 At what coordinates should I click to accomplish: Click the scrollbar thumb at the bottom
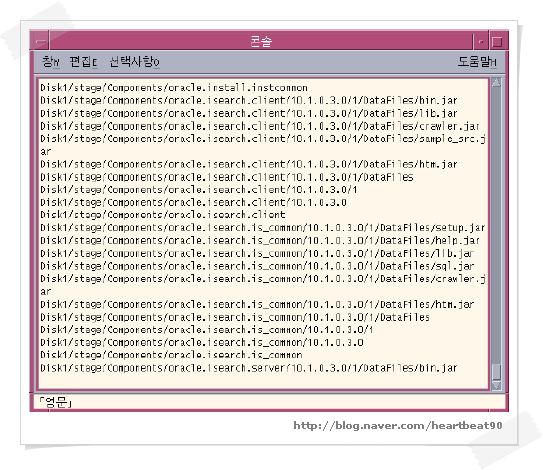pyautogui.click(x=496, y=372)
